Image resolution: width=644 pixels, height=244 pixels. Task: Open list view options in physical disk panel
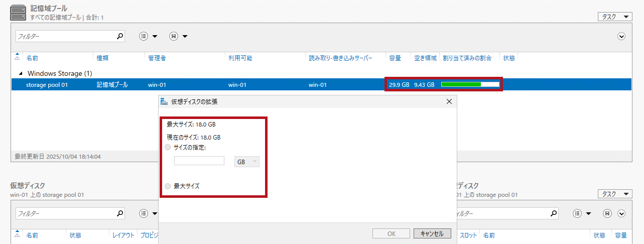(x=578, y=214)
